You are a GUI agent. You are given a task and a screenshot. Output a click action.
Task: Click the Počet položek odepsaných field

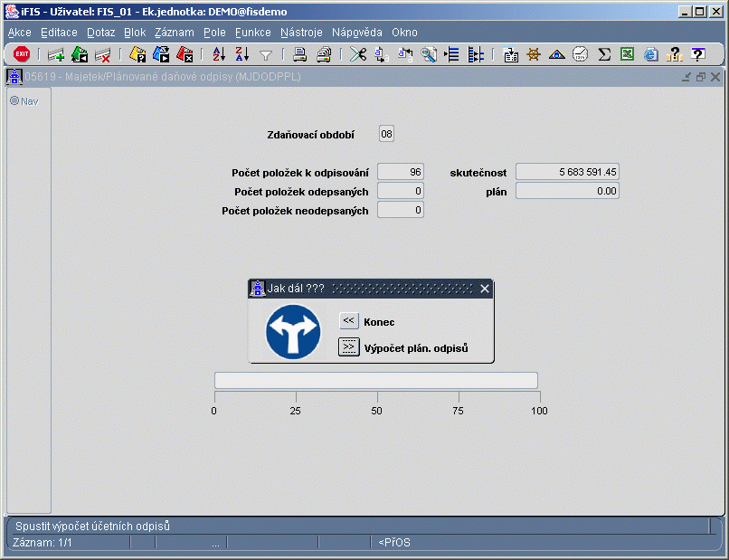coord(401,191)
